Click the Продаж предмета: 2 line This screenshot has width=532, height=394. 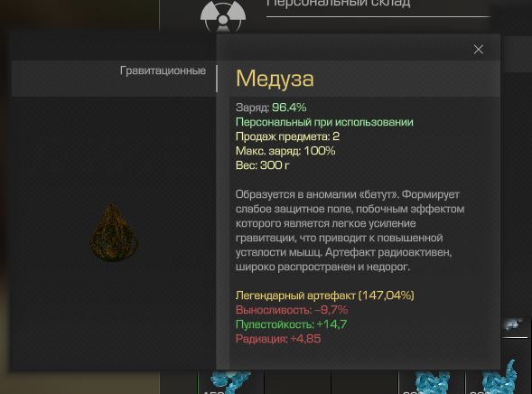click(x=288, y=136)
